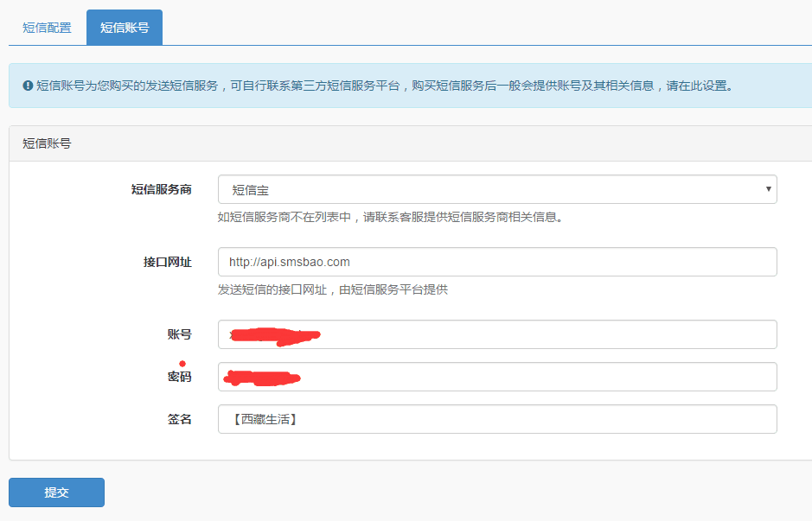Viewport: 812px width, 521px height.
Task: Click the 密码 field label
Action: click(x=179, y=377)
